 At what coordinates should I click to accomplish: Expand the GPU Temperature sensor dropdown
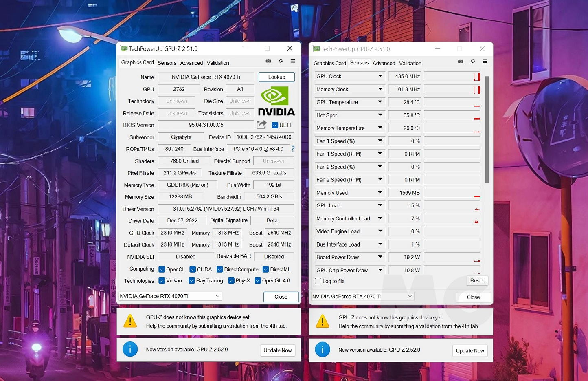(380, 102)
